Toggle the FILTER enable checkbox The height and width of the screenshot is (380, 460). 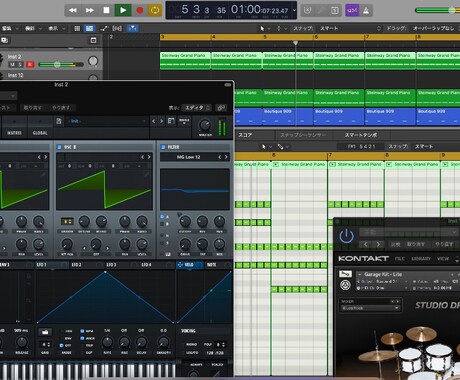point(163,147)
